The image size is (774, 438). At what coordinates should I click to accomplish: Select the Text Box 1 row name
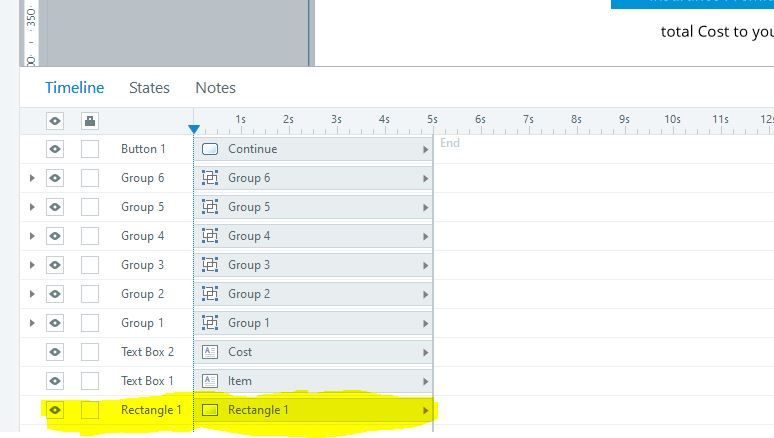(x=147, y=381)
